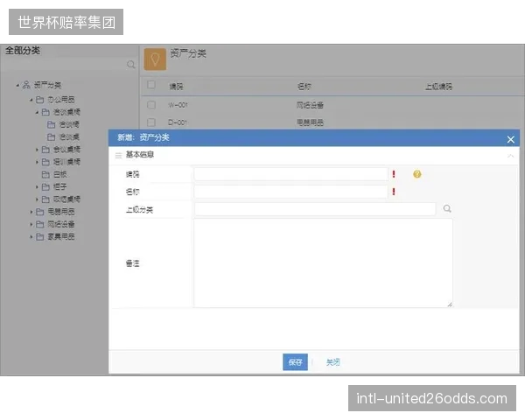Image resolution: width=525 pixels, height=420 pixels.
Task: Click the orange lightbulb 资产分类 header icon
Action: [155, 59]
